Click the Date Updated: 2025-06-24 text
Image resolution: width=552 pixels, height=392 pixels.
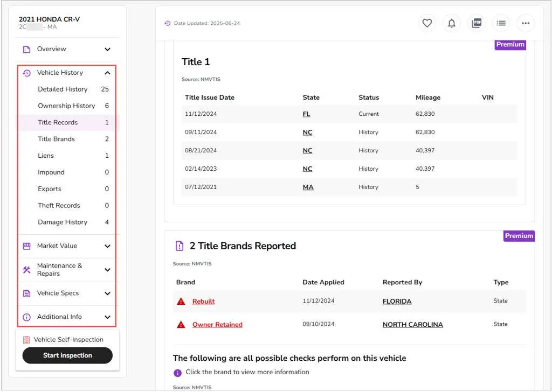pos(207,23)
